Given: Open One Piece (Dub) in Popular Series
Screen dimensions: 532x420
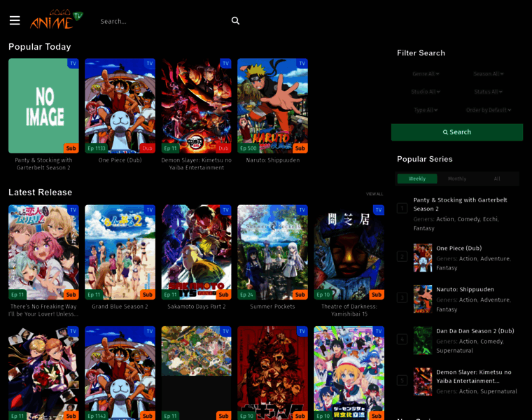Looking at the screenshot, I should [458, 248].
